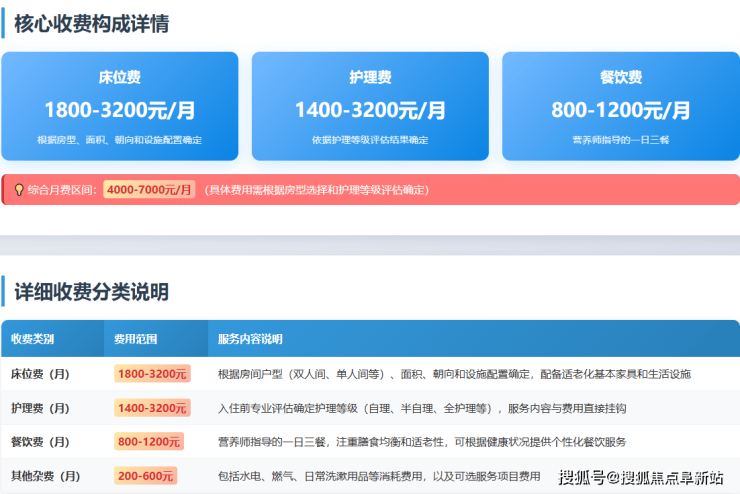Viewport: 740px width, 494px height.
Task: Click the 1400-3200元 badge in the table
Action: pyautogui.click(x=152, y=408)
